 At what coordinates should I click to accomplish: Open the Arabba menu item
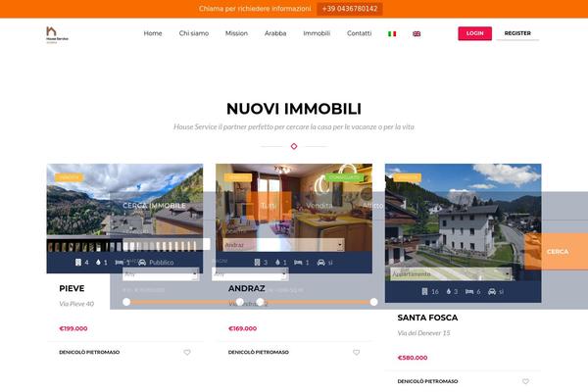point(275,33)
